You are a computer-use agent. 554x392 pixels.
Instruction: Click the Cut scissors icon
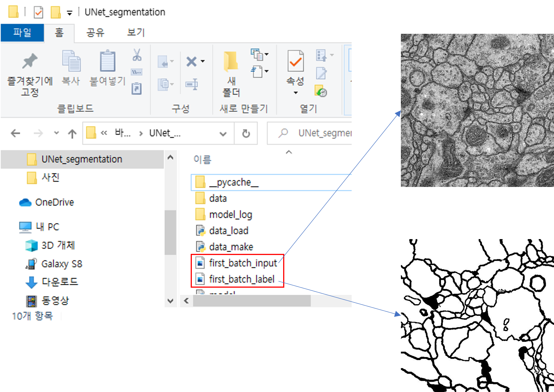(137, 55)
